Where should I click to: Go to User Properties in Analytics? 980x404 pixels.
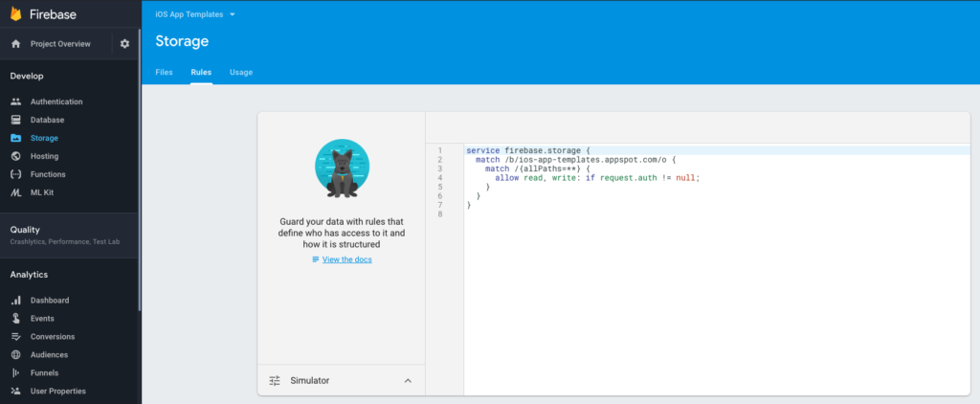[57, 391]
